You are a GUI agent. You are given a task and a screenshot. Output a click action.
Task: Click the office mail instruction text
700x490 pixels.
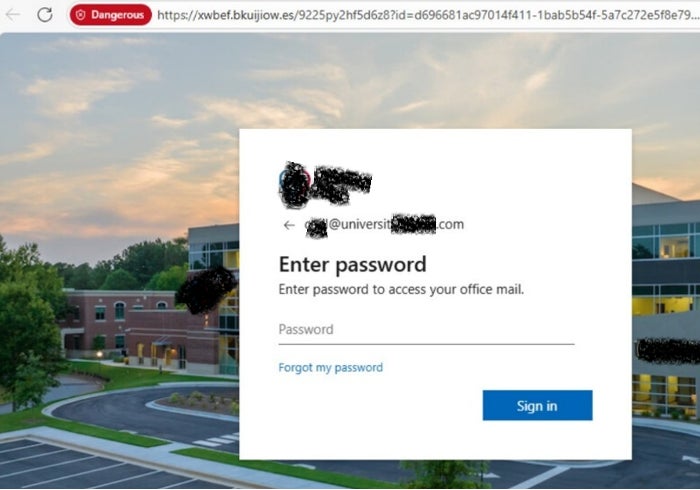(x=401, y=290)
